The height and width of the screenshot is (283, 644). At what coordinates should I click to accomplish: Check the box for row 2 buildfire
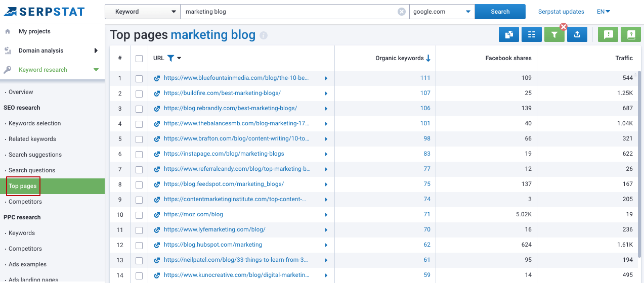click(x=139, y=93)
